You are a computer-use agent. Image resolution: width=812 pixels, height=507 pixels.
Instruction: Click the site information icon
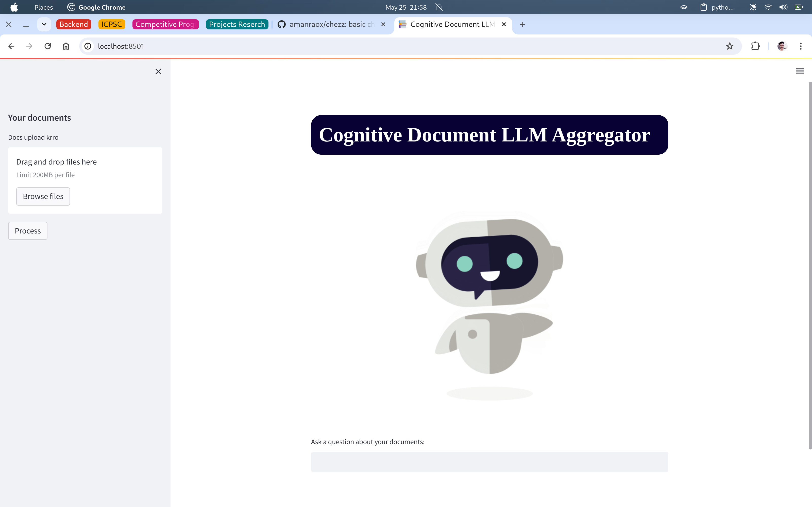pyautogui.click(x=88, y=46)
